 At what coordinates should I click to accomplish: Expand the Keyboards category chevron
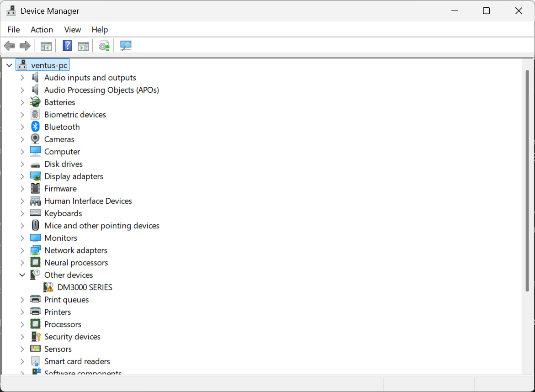click(22, 213)
